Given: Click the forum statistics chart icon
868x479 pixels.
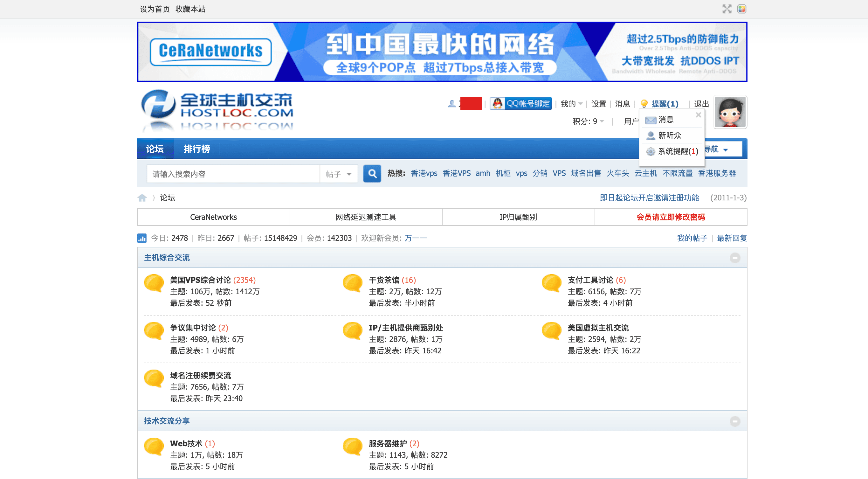Looking at the screenshot, I should (142, 238).
